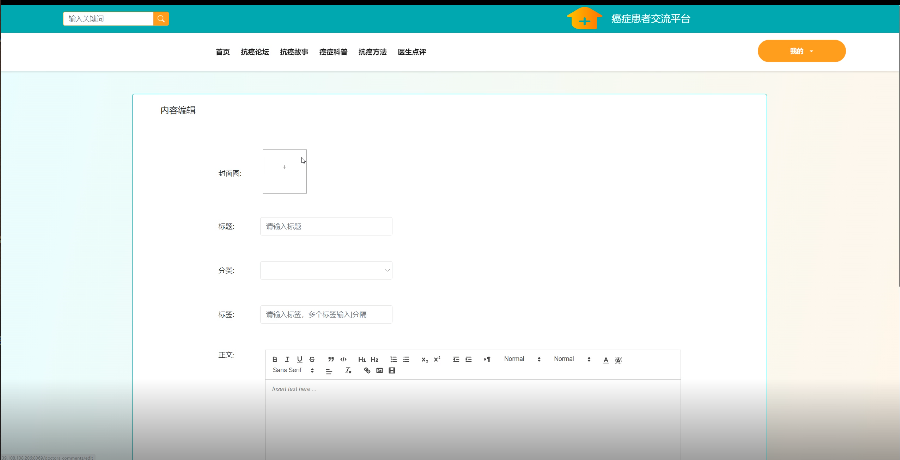
Task: Toggle bold formatting in the editor toolbar
Action: click(275, 360)
